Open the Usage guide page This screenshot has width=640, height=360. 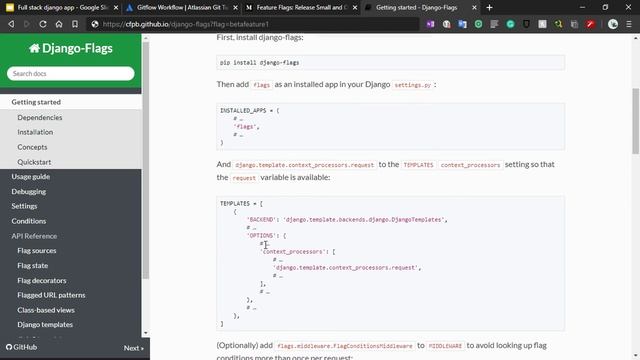[31, 177]
